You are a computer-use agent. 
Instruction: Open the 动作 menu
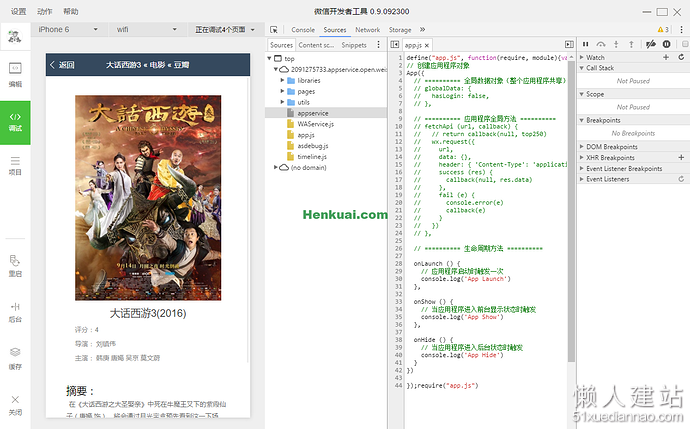44,11
